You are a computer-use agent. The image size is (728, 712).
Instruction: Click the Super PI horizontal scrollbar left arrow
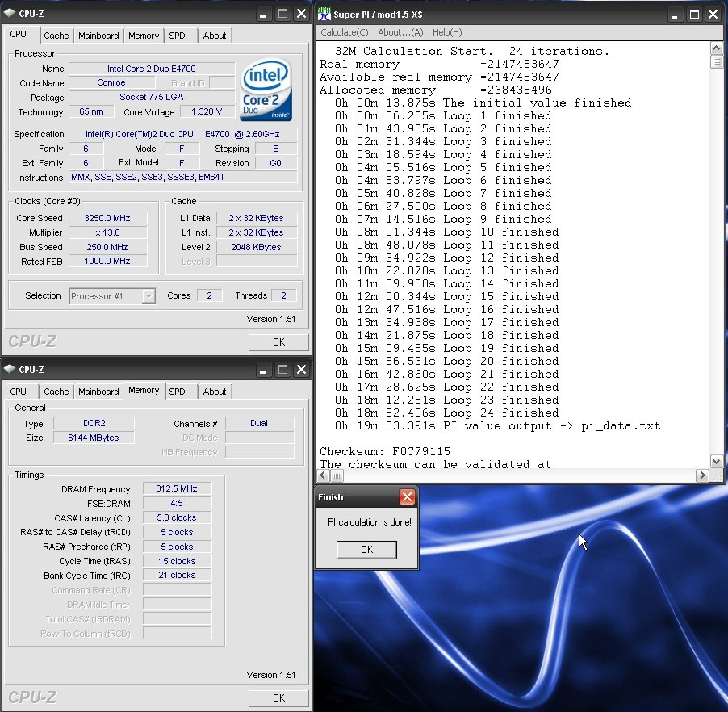click(324, 475)
